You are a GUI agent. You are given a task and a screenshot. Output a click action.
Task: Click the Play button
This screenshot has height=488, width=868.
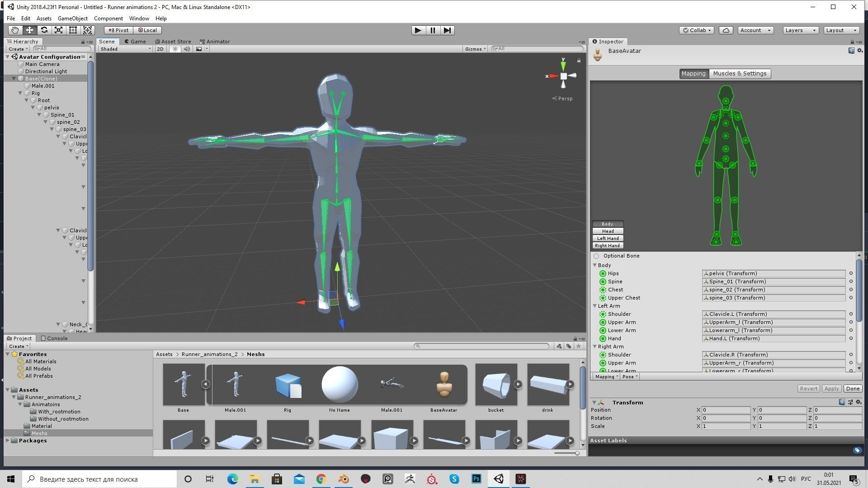tap(418, 30)
